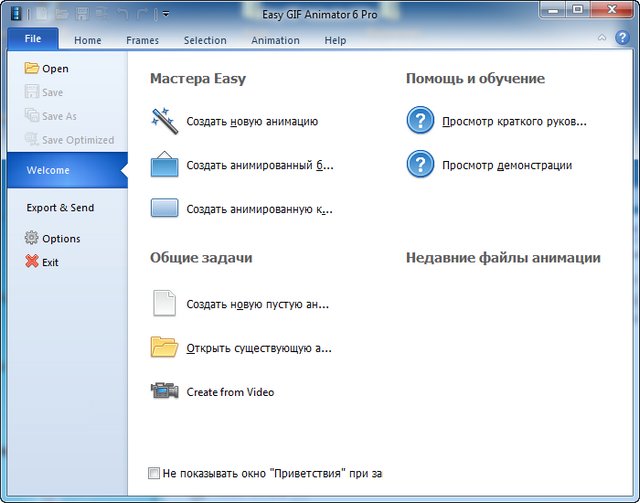The image size is (640, 503).
Task: Click the blank page new animation icon
Action: 164,303
